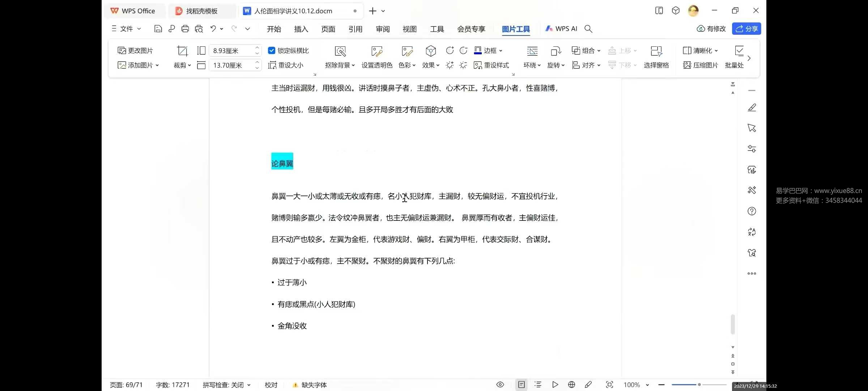
Task: Toggle eye protection mode in status bar
Action: click(x=500, y=384)
